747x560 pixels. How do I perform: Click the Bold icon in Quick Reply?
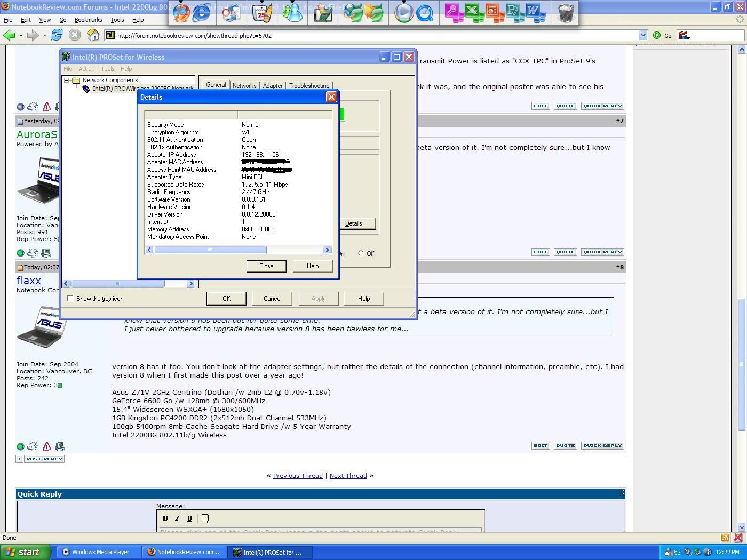165,518
